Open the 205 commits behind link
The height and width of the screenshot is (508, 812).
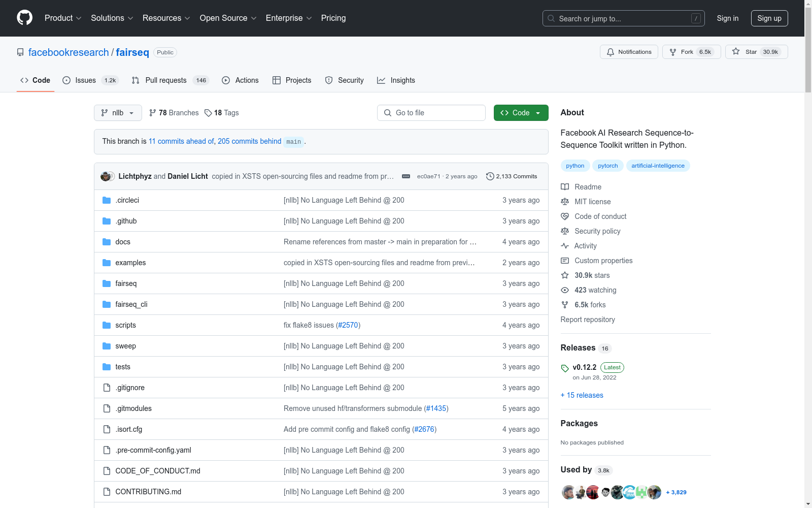(249, 141)
